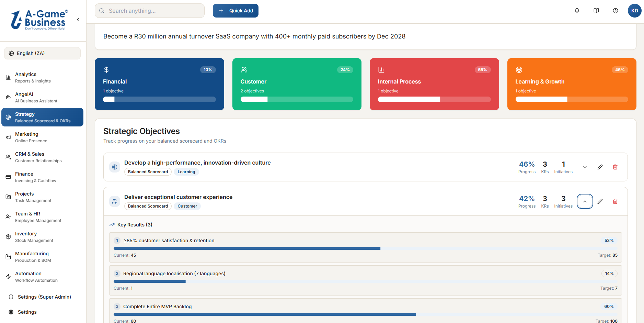
Task: Click the target icon on culture objective
Action: point(115,167)
